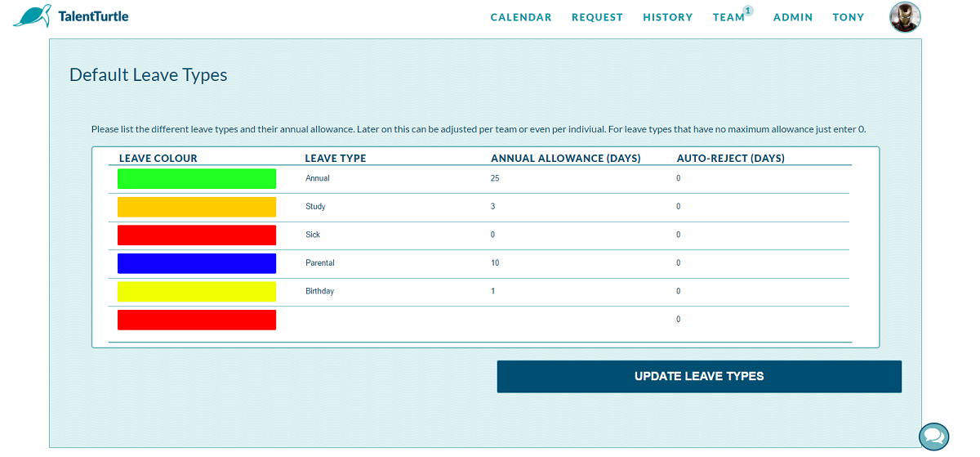The height and width of the screenshot is (457, 980).
Task: Click the Team notification badge
Action: [x=748, y=11]
